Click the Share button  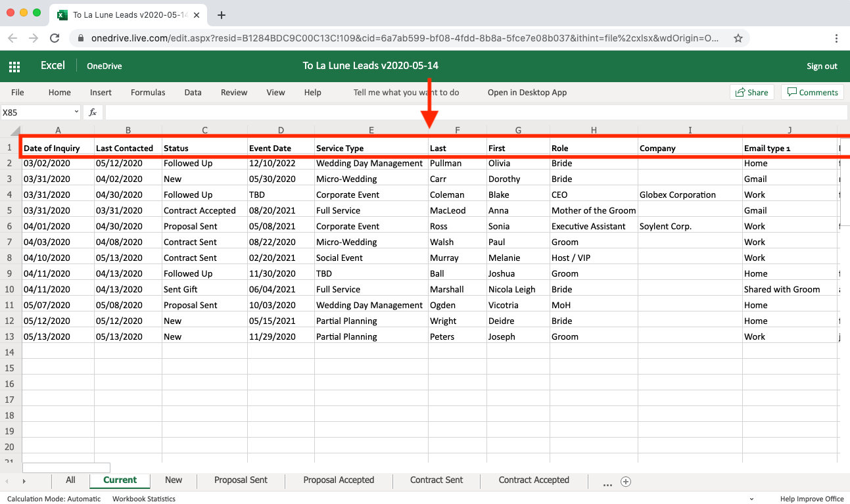tap(752, 93)
